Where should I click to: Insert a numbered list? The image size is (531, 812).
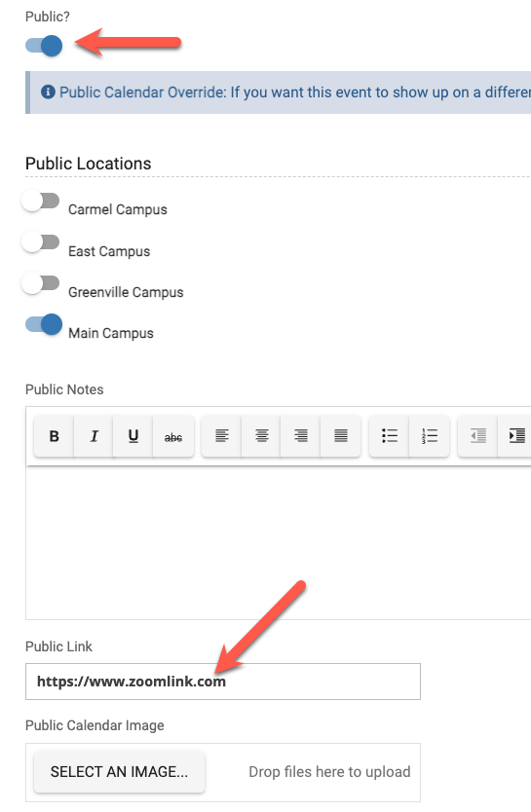tap(430, 436)
